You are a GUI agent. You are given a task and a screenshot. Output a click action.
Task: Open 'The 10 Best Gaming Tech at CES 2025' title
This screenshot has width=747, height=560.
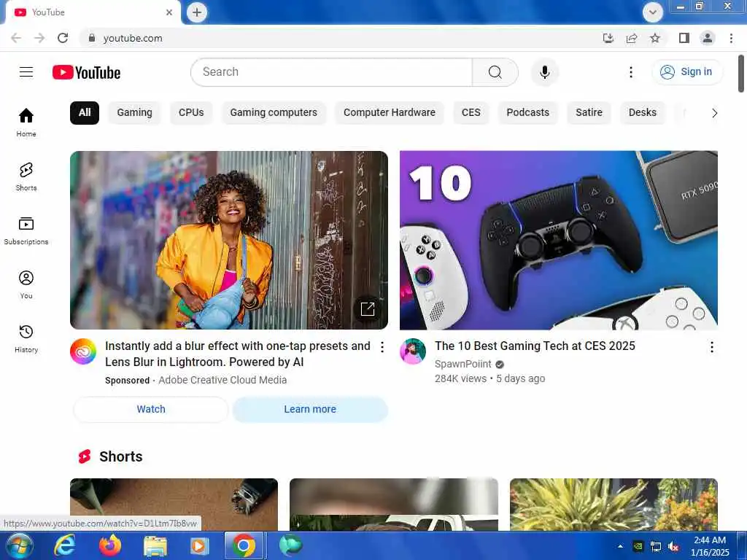coord(535,346)
